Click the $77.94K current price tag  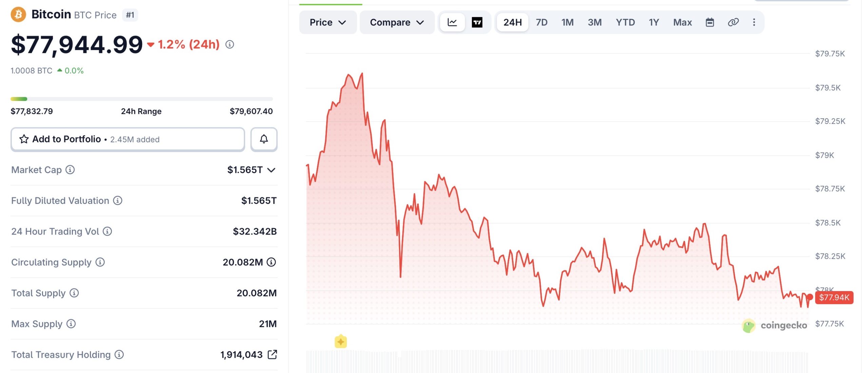834,297
